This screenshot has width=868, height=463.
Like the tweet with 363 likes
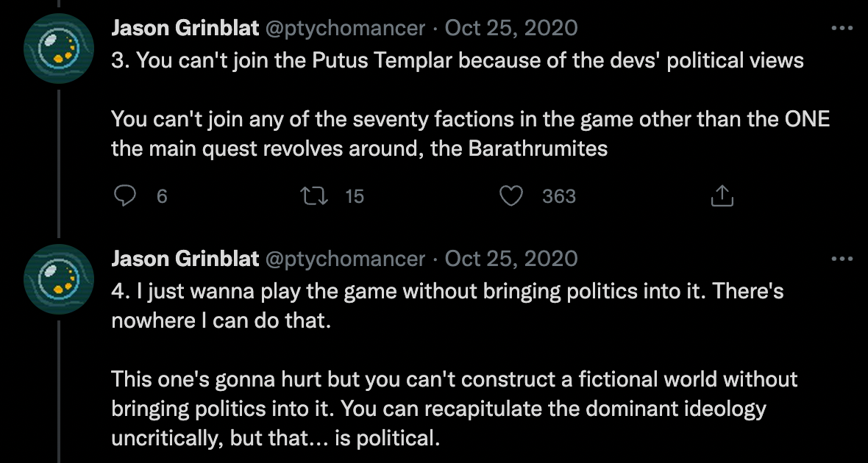(511, 196)
